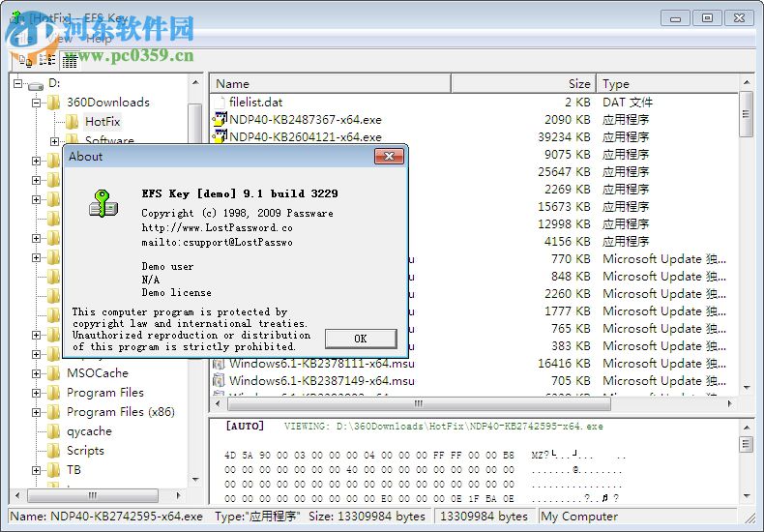Click hex viewer scroll down arrow
Image resolution: width=764 pixels, height=532 pixels.
coord(747,496)
